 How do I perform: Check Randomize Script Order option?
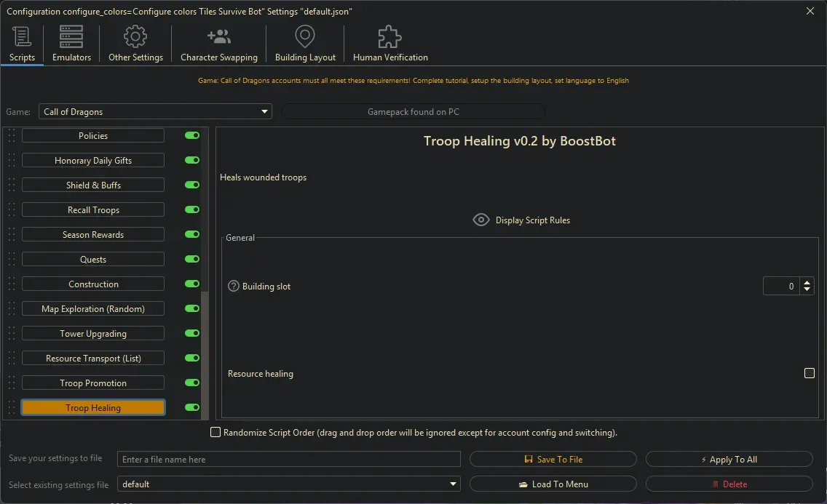[215, 432]
